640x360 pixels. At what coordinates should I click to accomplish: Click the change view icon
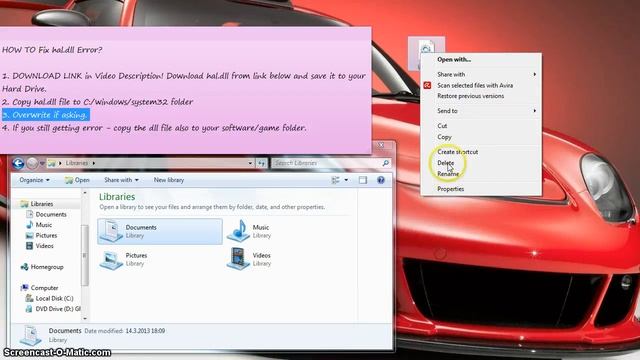coord(336,180)
